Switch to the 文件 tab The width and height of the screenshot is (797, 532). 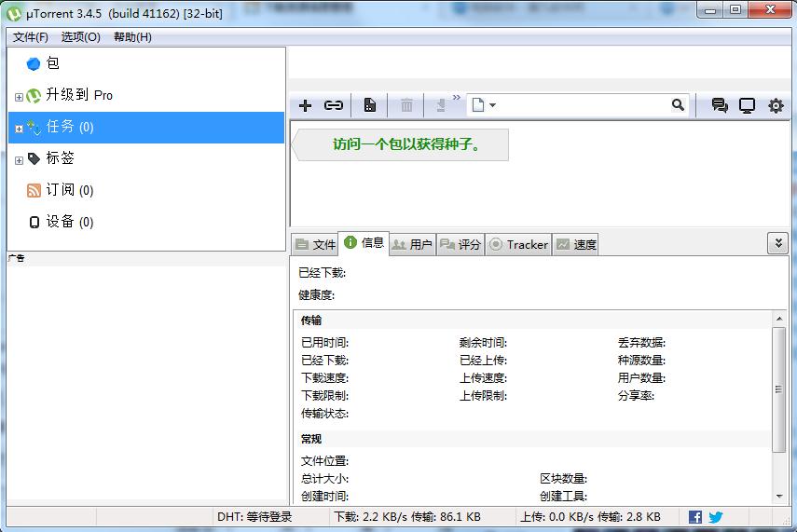click(x=315, y=244)
